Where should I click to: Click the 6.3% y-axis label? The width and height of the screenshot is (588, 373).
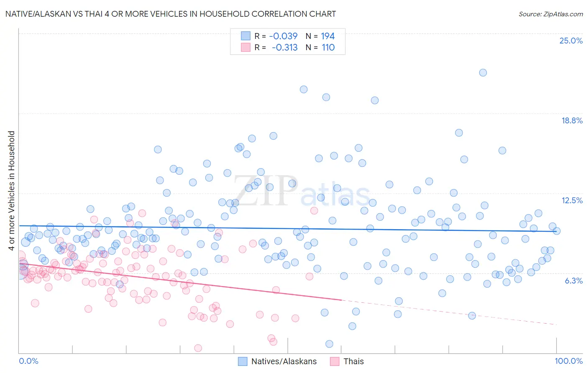click(x=574, y=281)
